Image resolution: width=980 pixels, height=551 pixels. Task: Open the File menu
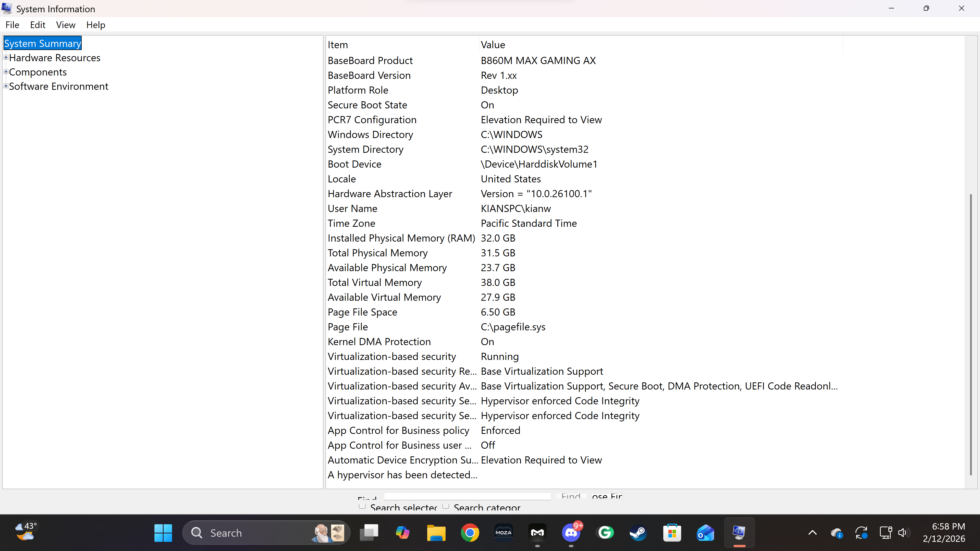click(12, 25)
